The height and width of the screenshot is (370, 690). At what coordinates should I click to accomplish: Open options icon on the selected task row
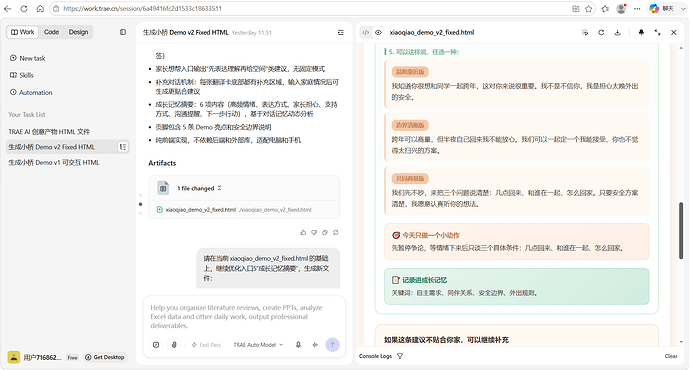pos(123,147)
